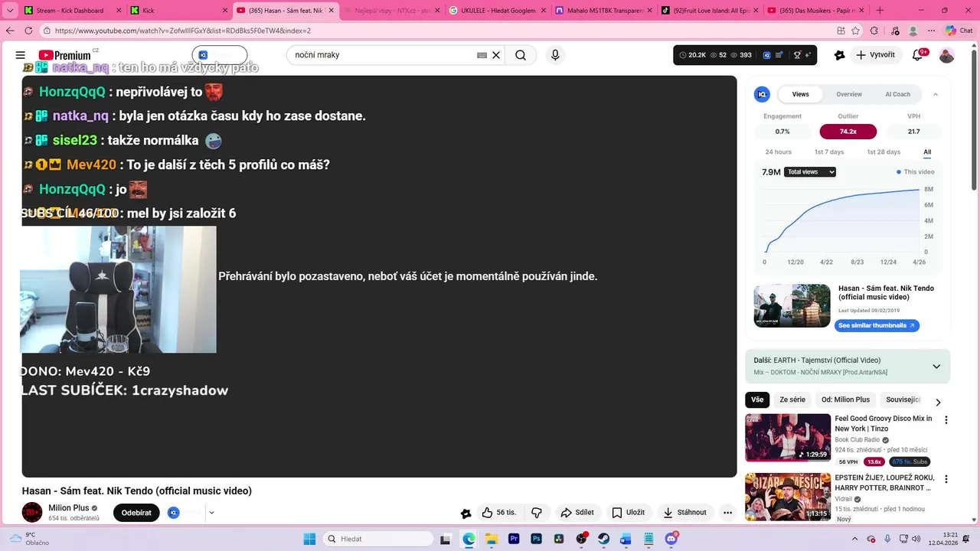Open the AI Coach tab
980x551 pixels.
[897, 94]
